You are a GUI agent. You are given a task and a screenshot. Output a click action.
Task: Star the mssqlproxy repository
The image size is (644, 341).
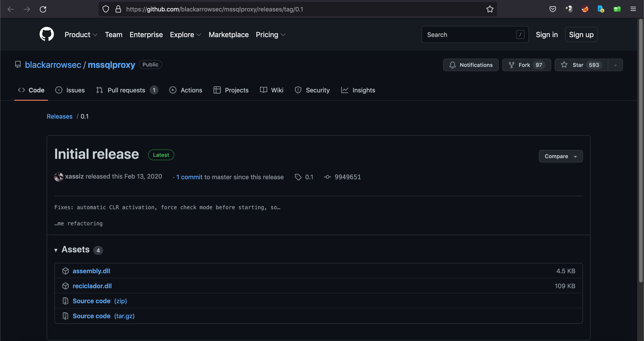581,65
